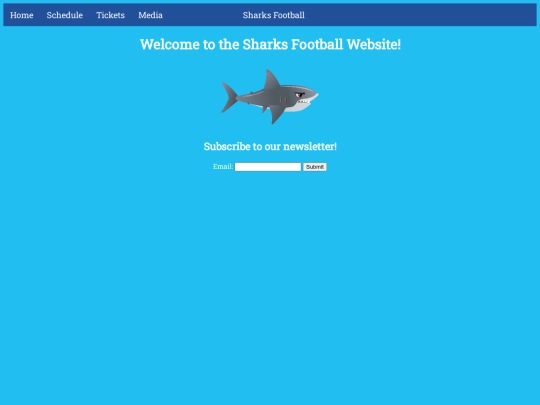Click the shark's teeth
Viewport: 540px width, 405px height.
click(304, 101)
